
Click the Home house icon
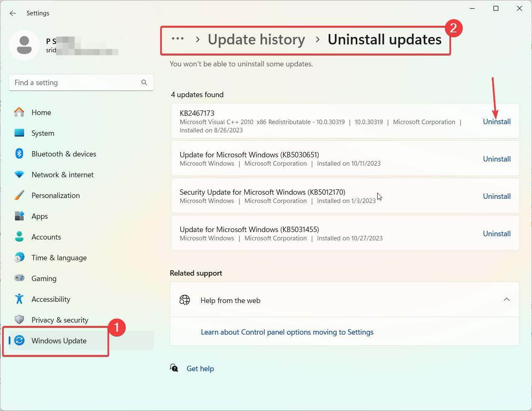click(19, 112)
